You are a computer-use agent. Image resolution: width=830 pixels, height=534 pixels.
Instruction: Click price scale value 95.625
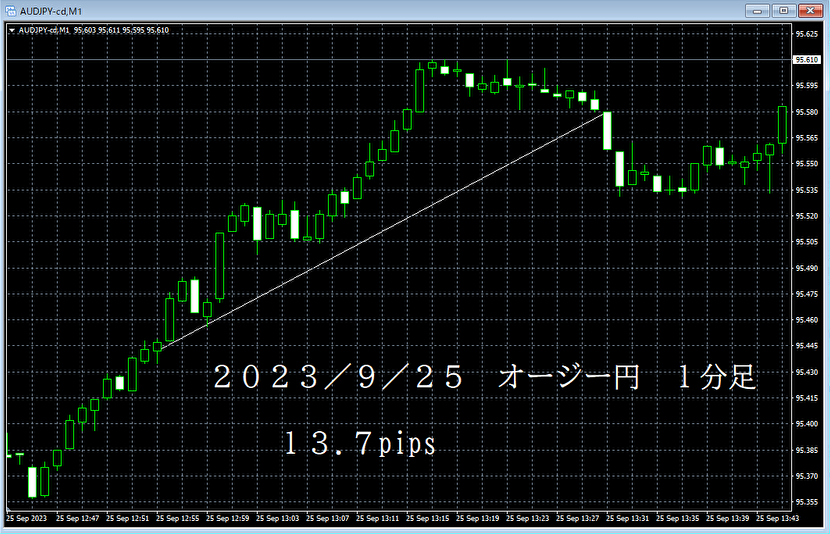[807, 34]
